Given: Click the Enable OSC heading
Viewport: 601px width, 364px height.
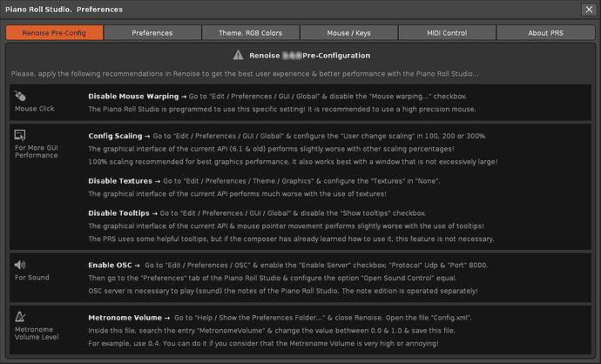Looking at the screenshot, I should click(110, 265).
